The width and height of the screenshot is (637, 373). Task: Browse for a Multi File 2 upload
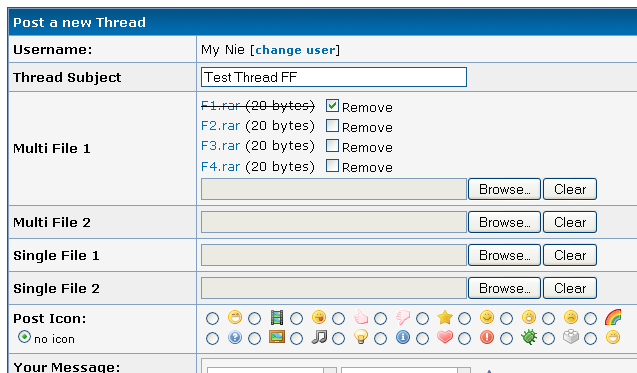coord(504,222)
